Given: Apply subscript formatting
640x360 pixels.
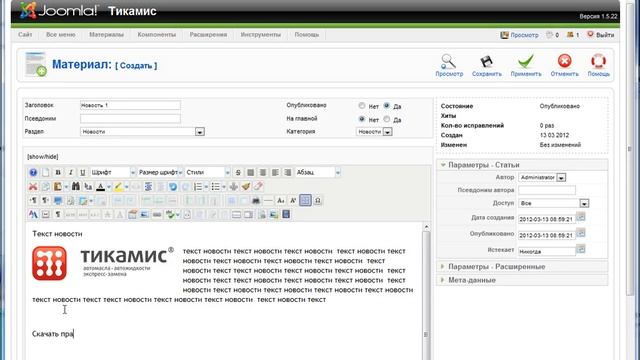Looking at the screenshot, I should click(x=281, y=200).
